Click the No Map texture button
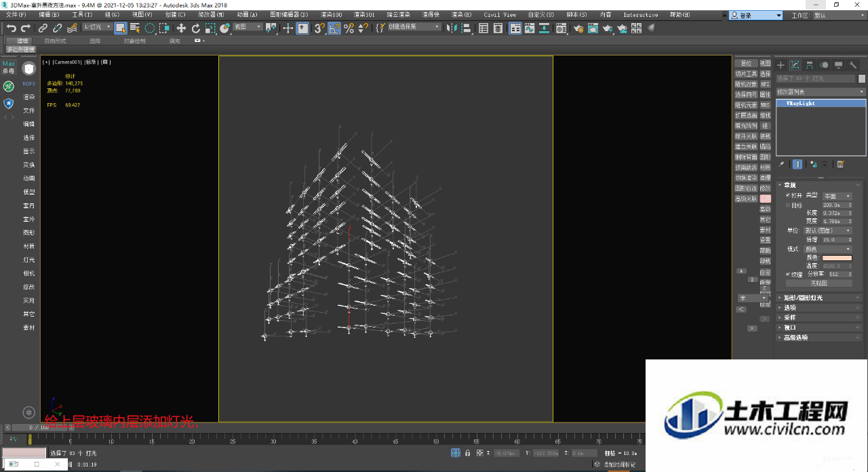 pos(819,283)
